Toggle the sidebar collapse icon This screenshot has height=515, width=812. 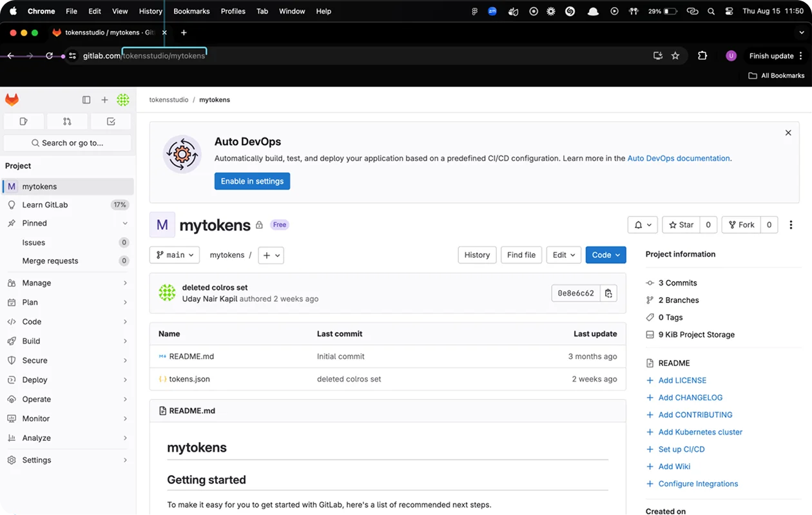pyautogui.click(x=86, y=100)
